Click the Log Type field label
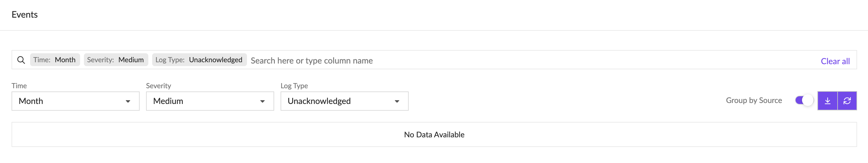The image size is (868, 163). click(294, 86)
